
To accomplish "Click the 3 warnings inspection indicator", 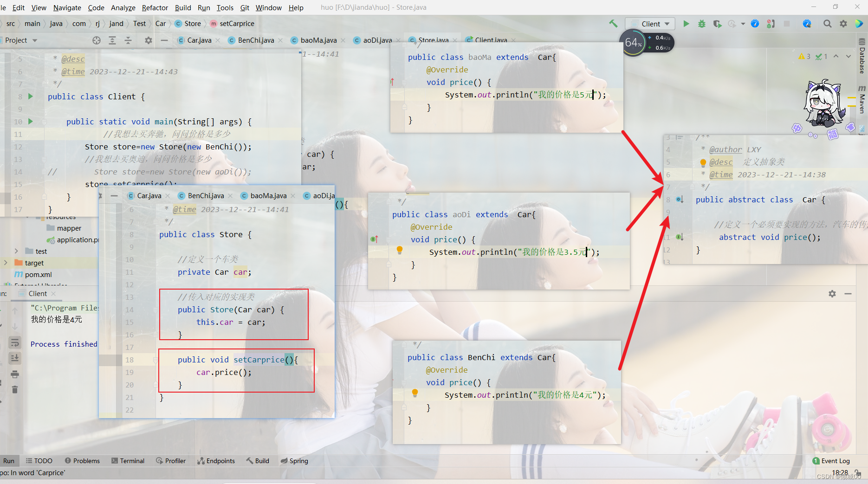I will click(804, 56).
